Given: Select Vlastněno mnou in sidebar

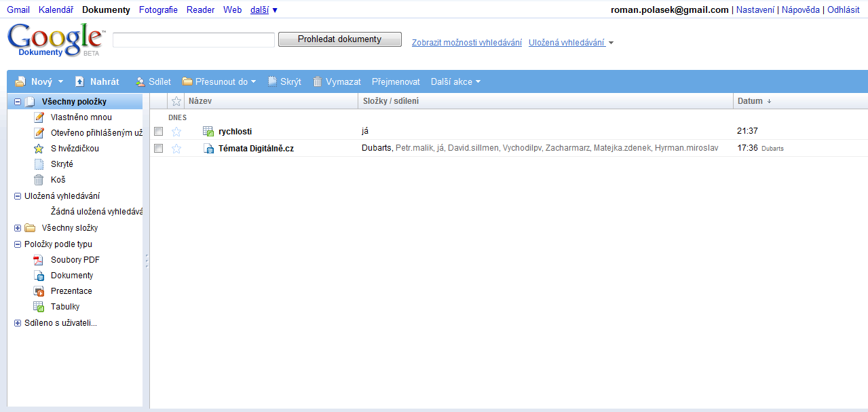Looking at the screenshot, I should 81,117.
